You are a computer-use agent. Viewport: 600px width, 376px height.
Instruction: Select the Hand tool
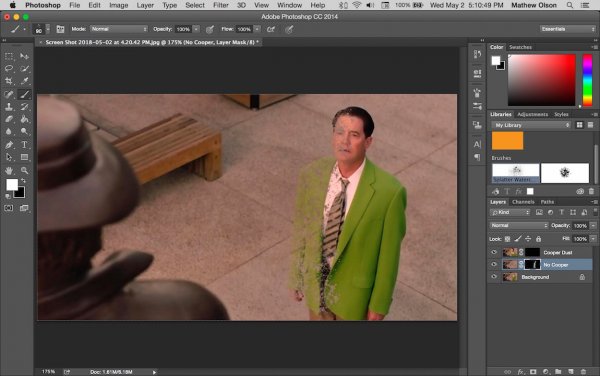tap(9, 170)
